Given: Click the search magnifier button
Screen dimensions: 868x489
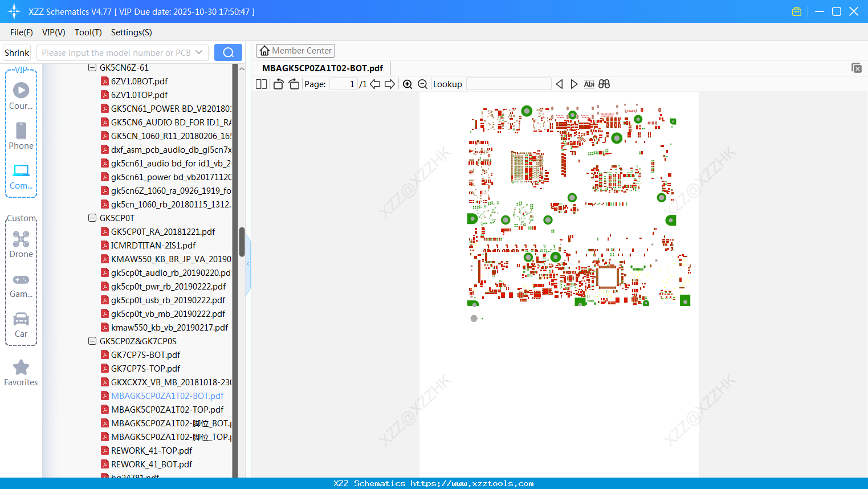Looking at the screenshot, I should (228, 52).
